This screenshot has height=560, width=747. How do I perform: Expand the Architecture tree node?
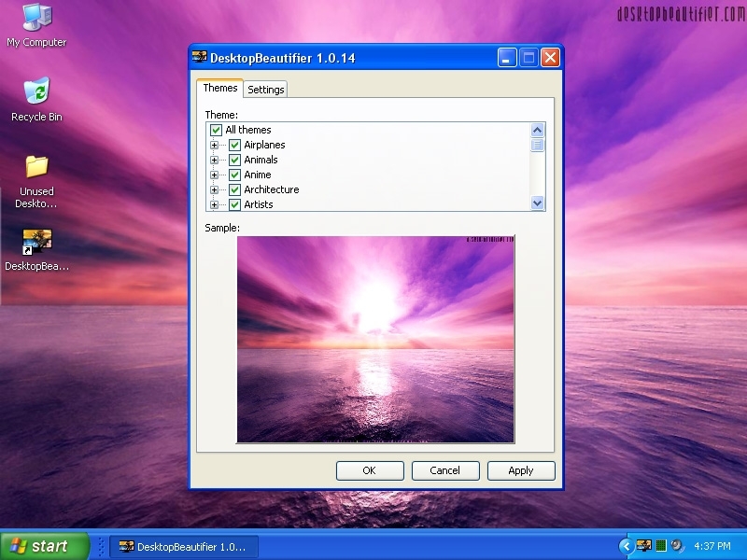[x=214, y=189]
